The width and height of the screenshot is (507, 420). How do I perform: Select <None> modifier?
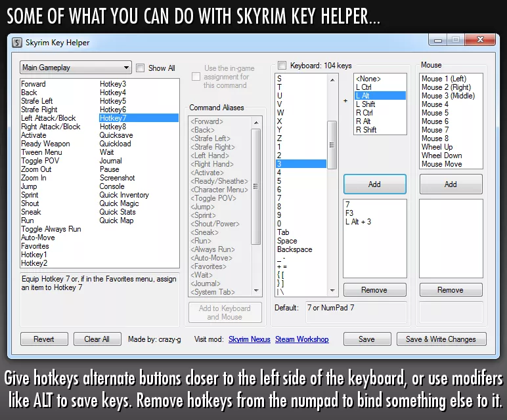[368, 79]
